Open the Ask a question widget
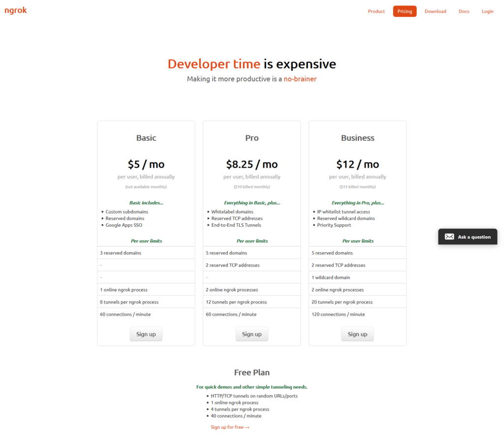 point(468,237)
